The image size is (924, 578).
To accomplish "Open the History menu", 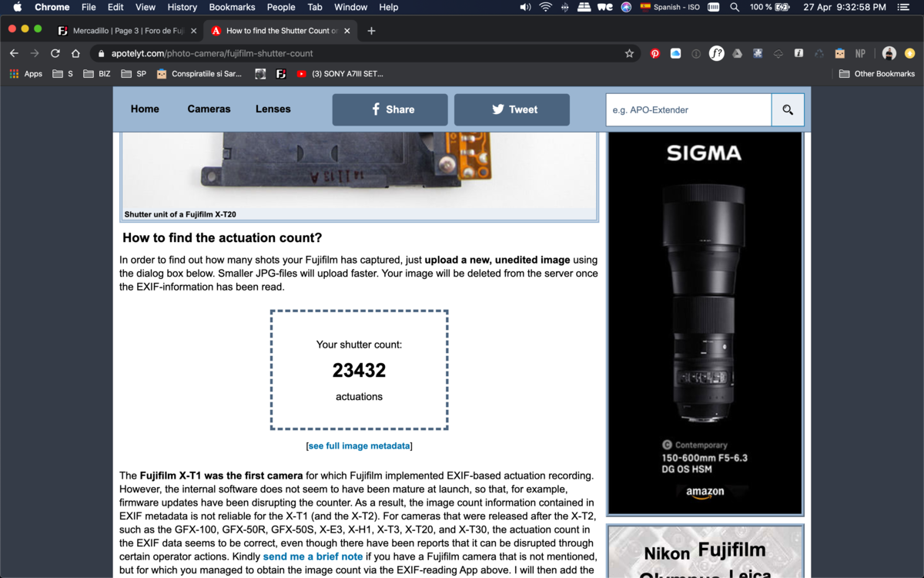I will (182, 7).
